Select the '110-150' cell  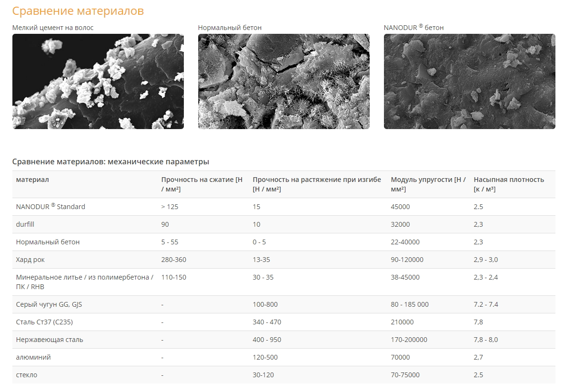coord(174,277)
